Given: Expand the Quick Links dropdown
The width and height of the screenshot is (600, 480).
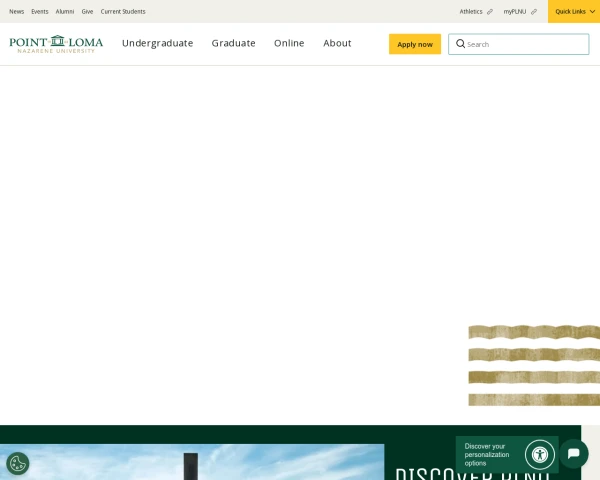Looking at the screenshot, I should coord(574,12).
